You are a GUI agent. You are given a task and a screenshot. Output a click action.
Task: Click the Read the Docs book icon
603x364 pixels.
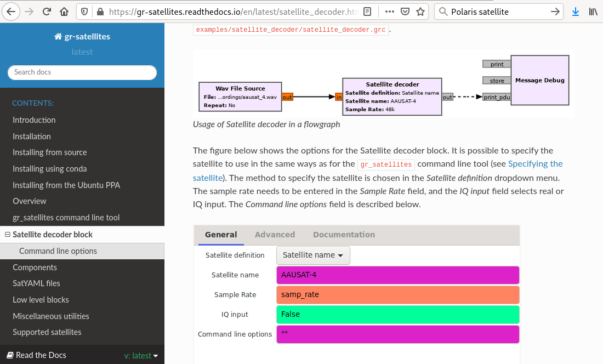[x=10, y=355]
